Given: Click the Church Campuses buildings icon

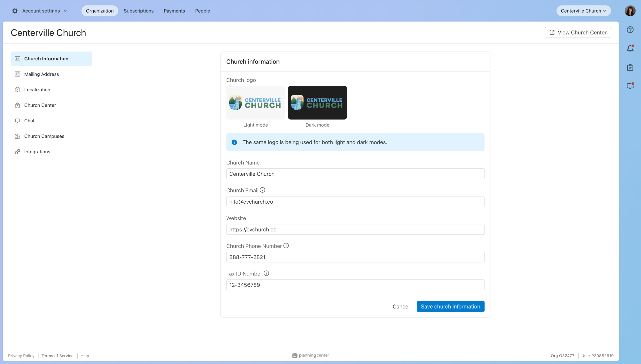Looking at the screenshot, I should coord(18,136).
